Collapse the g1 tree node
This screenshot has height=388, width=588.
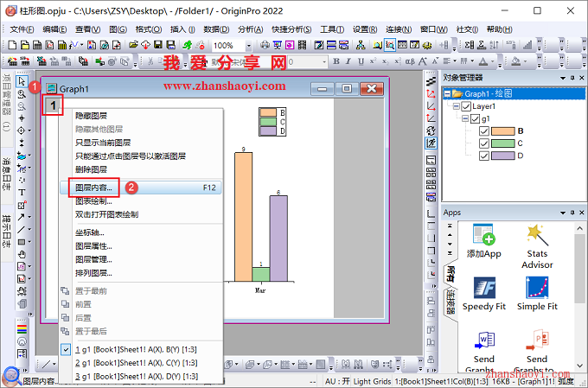[465, 119]
